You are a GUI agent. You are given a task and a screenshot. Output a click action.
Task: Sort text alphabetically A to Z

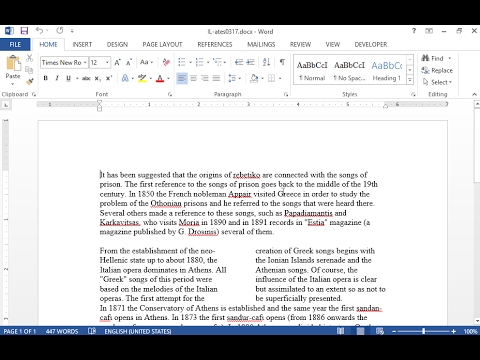click(x=266, y=62)
